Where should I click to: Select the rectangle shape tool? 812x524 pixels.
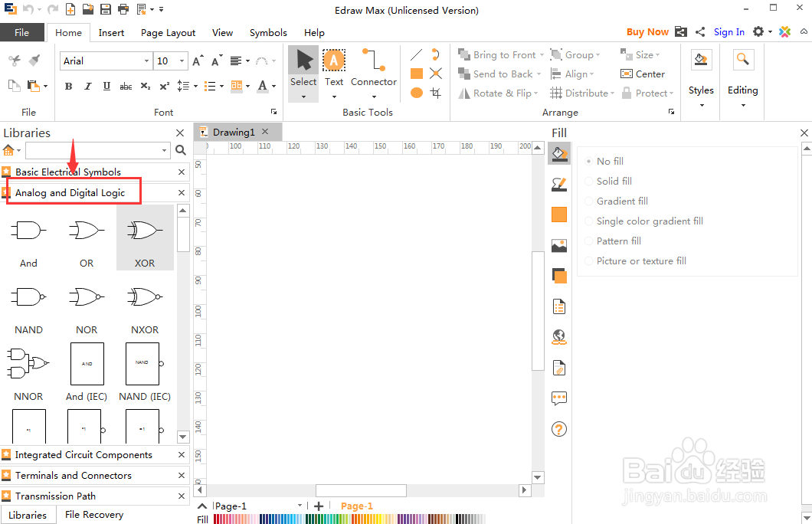tap(417, 74)
